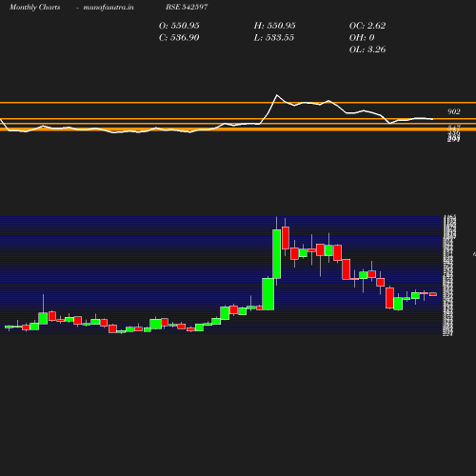The image size is (476, 476).
Task: Select the low value 'L: 533.55'
Action: point(274,38)
